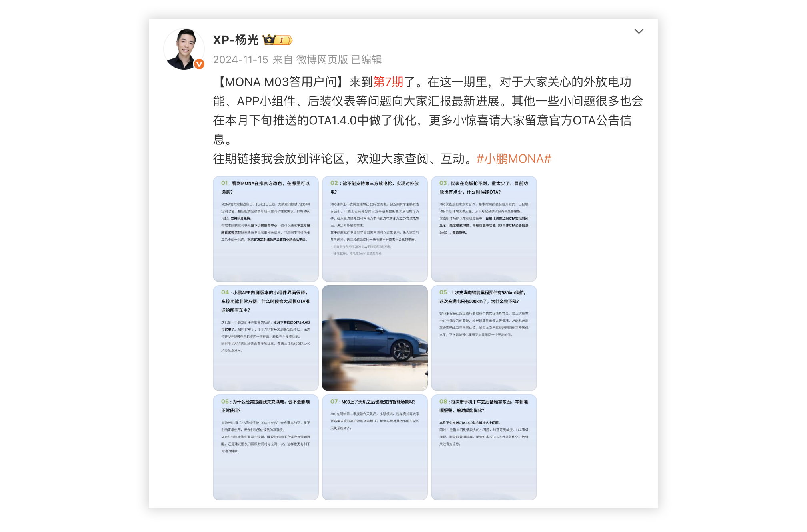Click the 微博网页版 source label

(x=322, y=60)
